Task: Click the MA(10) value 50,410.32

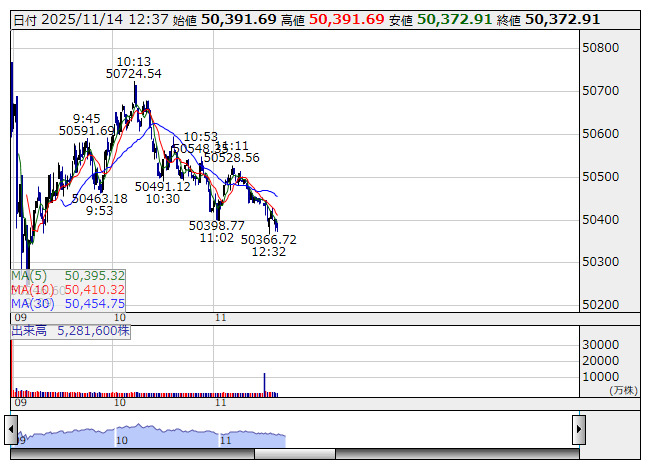Action: coord(95,290)
